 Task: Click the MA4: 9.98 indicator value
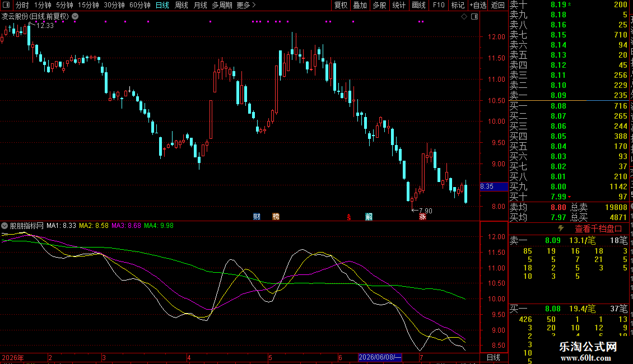(159, 226)
